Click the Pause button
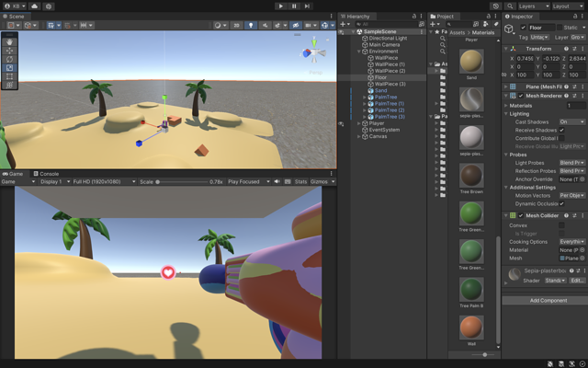588x368 pixels. pyautogui.click(x=294, y=6)
